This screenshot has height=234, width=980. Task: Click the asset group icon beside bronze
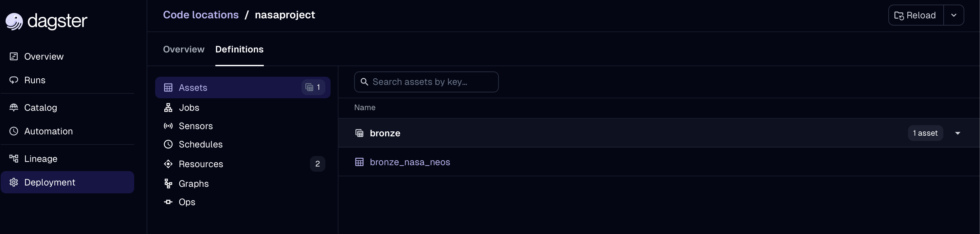[359, 133]
